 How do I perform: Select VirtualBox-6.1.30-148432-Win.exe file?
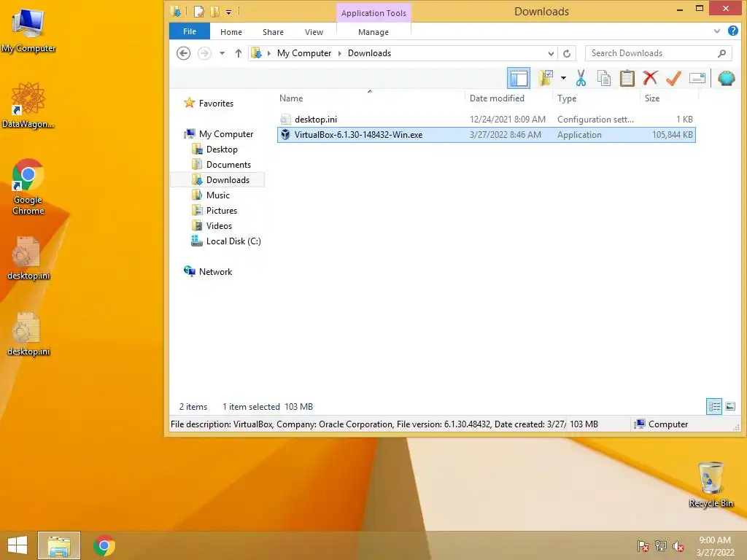pos(486,135)
